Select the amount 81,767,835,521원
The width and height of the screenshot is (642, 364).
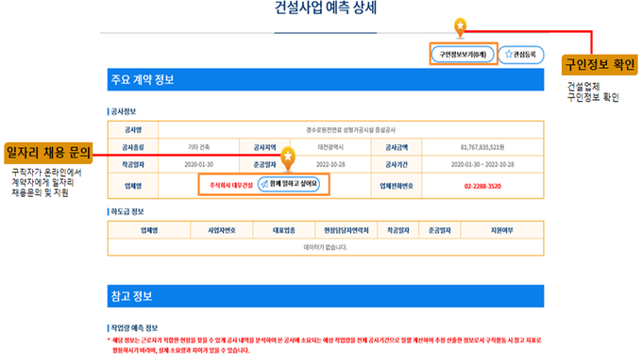click(482, 147)
